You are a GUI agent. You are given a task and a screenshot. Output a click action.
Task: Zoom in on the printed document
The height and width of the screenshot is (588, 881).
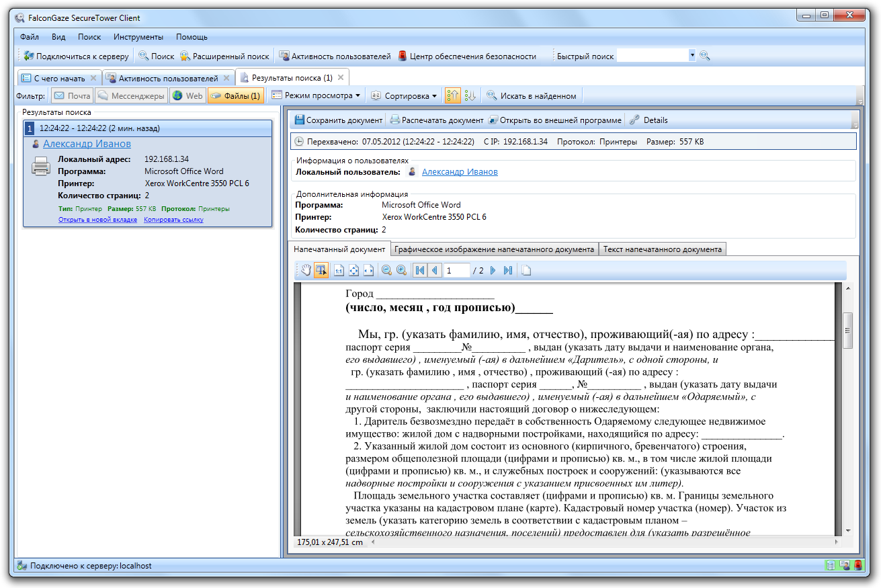click(x=401, y=270)
